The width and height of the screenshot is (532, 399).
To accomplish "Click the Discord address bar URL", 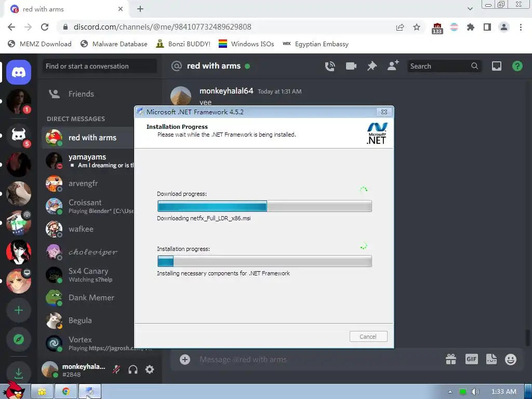I will (163, 27).
